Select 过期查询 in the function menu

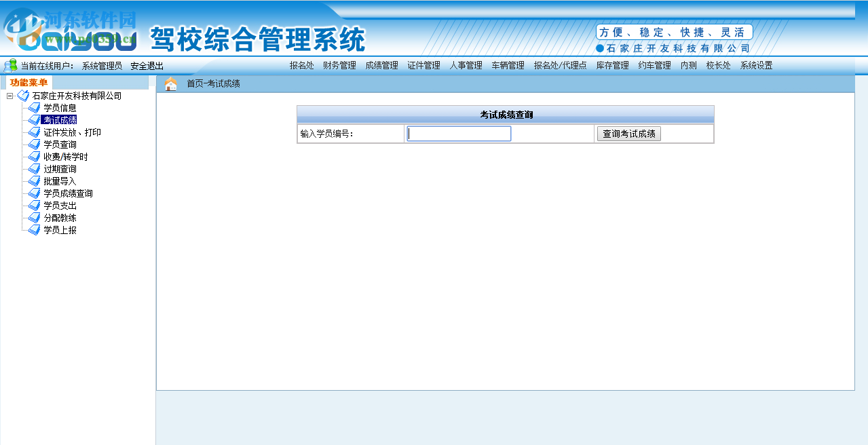coord(61,168)
